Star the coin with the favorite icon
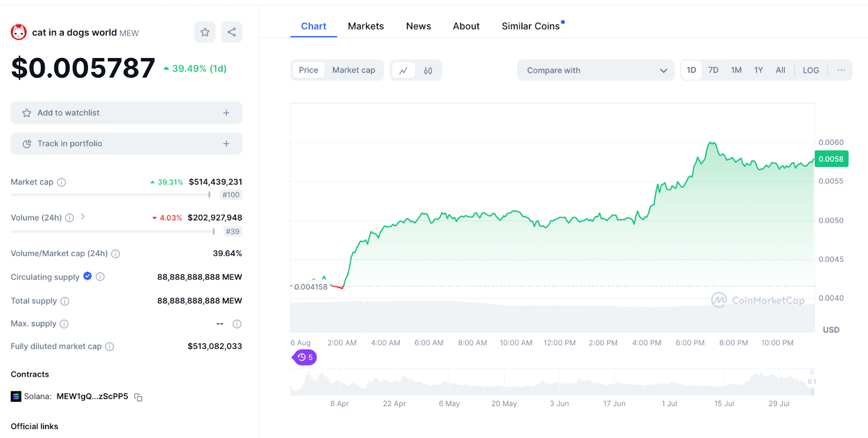The height and width of the screenshot is (438, 868). (x=205, y=32)
